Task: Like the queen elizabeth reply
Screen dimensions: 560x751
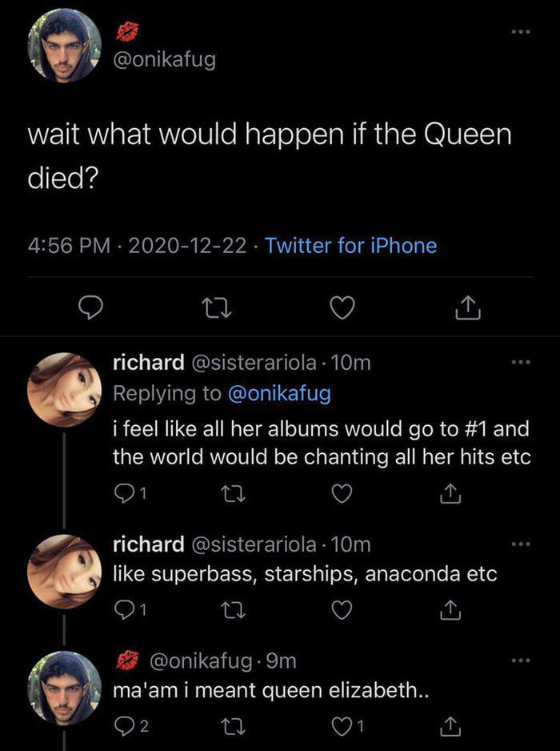Action: point(342,725)
